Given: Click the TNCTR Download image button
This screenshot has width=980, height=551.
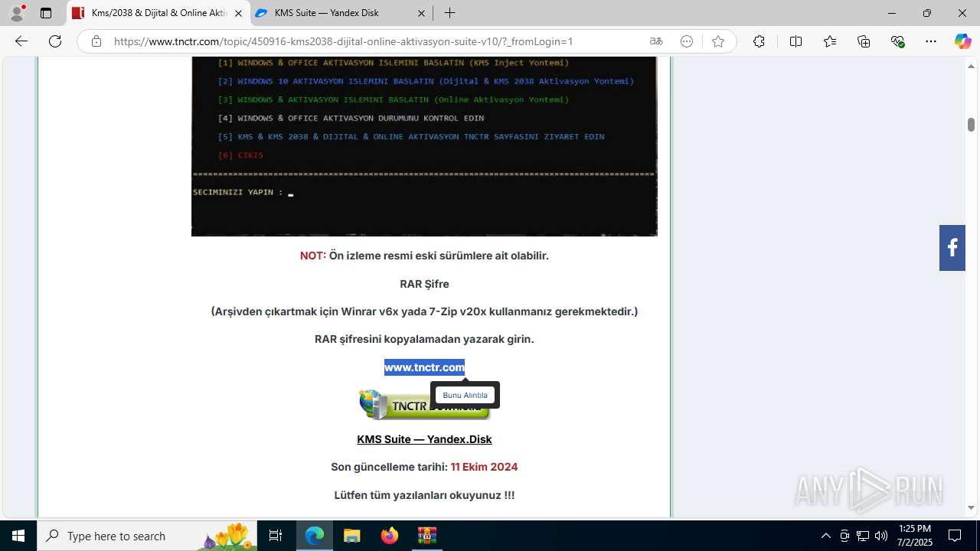Looking at the screenshot, I should tap(424, 405).
